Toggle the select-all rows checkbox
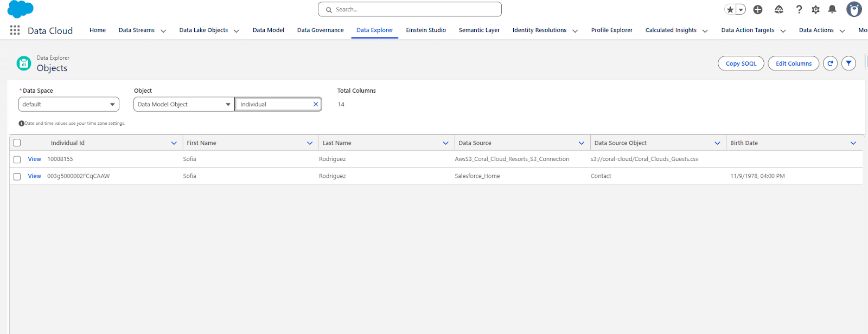Viewport: 868px width, 334px height. pyautogui.click(x=17, y=143)
